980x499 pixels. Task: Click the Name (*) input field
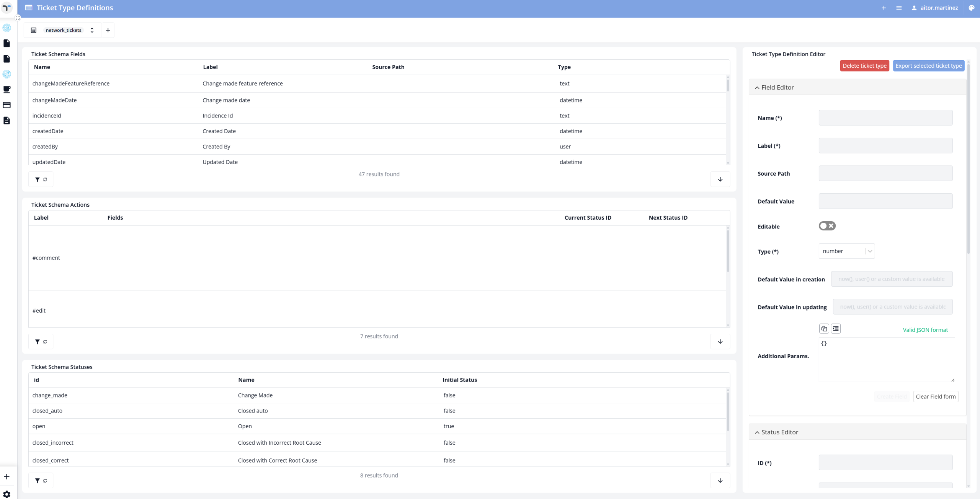tap(885, 118)
